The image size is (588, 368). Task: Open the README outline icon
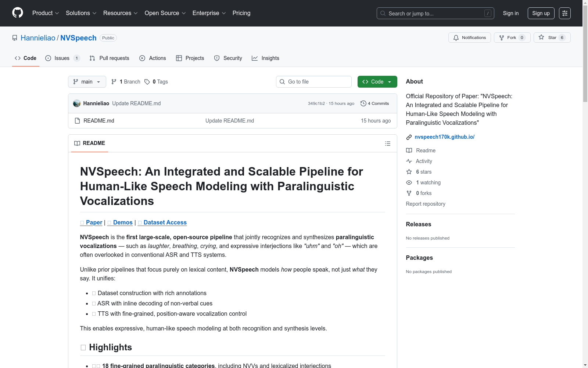click(x=388, y=144)
